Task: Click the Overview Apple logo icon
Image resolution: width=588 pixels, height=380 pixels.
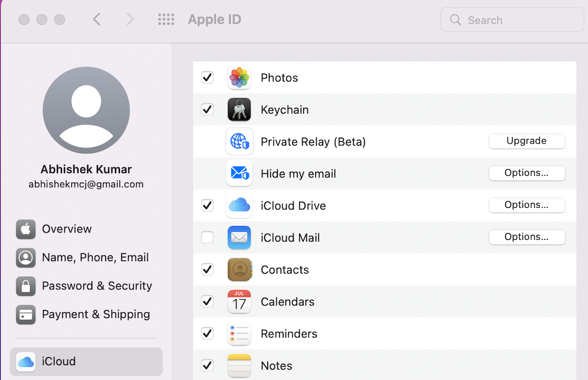Action: click(x=26, y=229)
